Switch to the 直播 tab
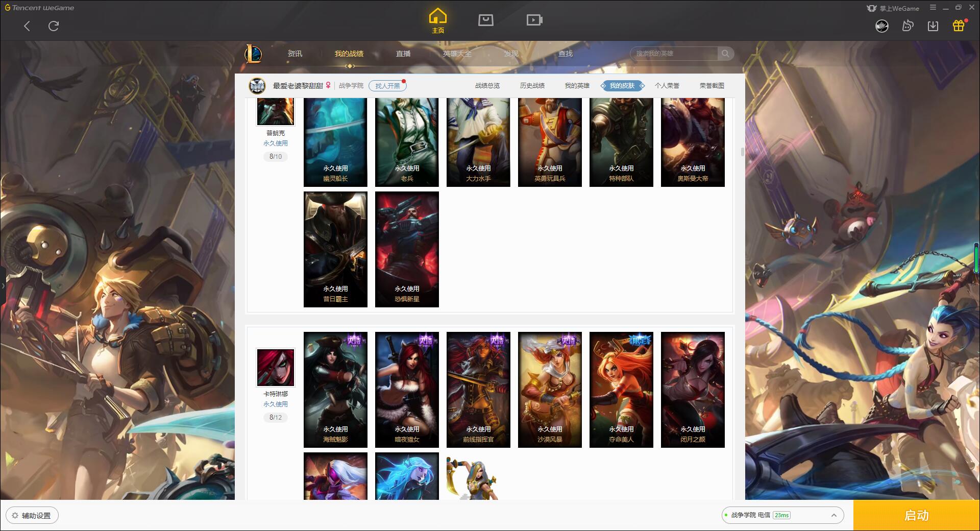This screenshot has width=980, height=531. [x=403, y=54]
